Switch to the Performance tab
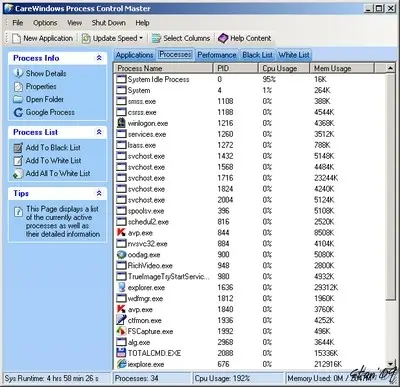 (x=217, y=55)
